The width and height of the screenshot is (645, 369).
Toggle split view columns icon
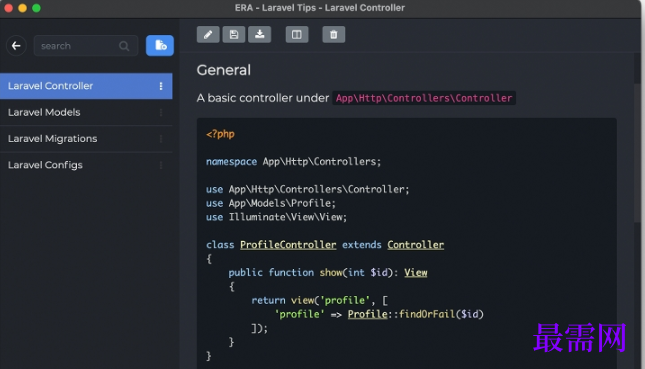coord(297,35)
